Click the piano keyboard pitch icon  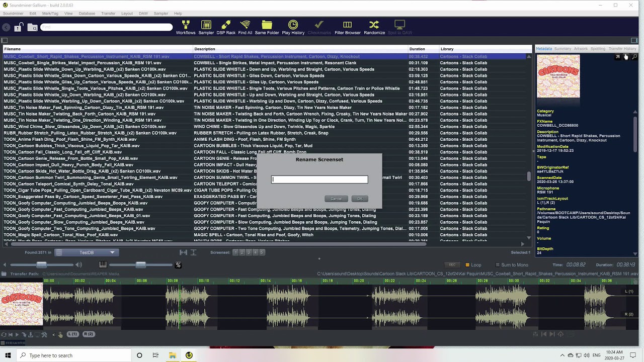103,265
